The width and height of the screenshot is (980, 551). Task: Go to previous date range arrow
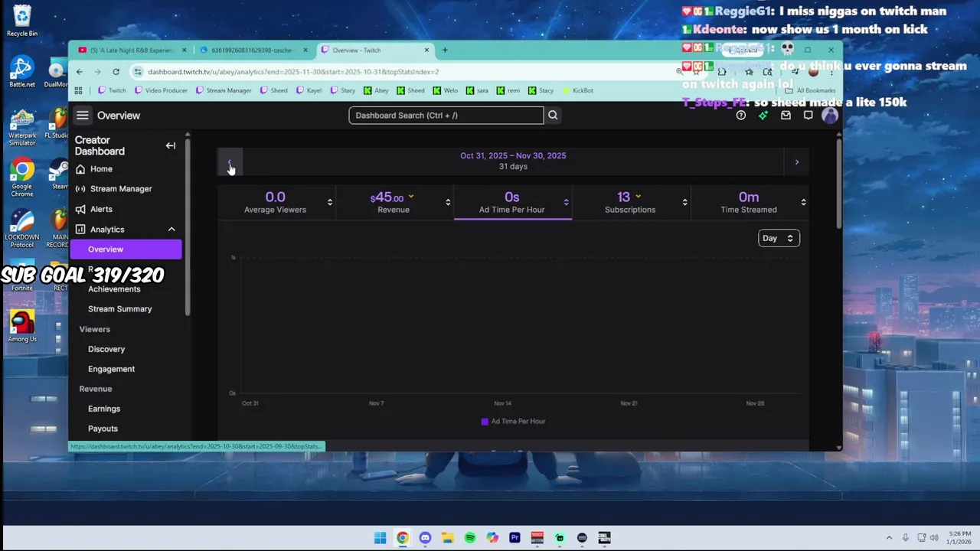[x=230, y=162]
